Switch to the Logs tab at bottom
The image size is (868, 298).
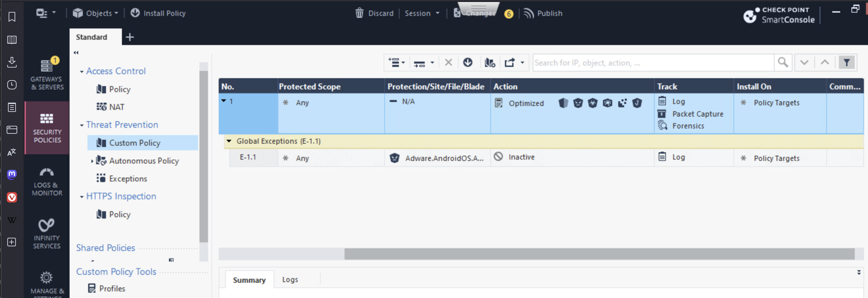290,279
